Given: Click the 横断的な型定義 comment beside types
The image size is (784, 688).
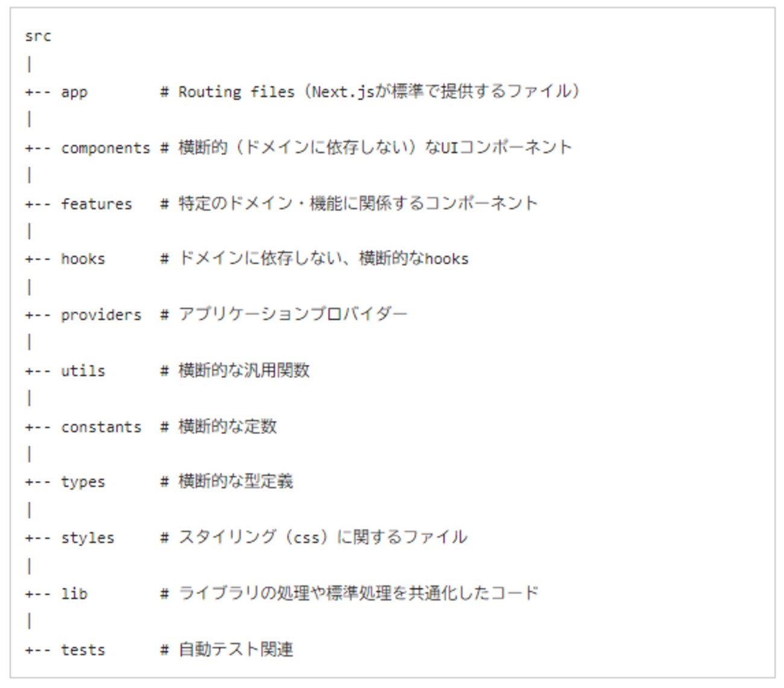Looking at the screenshot, I should pos(236,481).
